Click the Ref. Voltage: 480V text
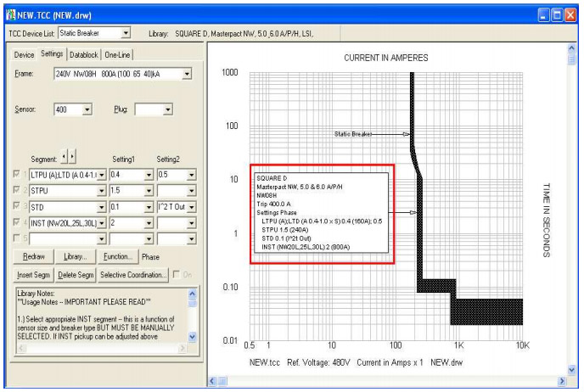 [x=318, y=362]
